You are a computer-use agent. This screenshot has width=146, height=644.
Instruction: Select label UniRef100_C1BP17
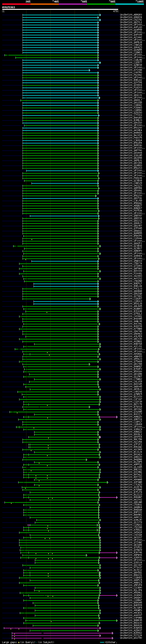(131, 422)
